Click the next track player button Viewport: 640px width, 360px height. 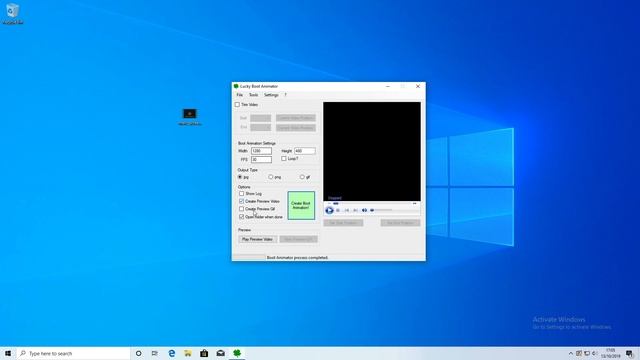(x=356, y=210)
